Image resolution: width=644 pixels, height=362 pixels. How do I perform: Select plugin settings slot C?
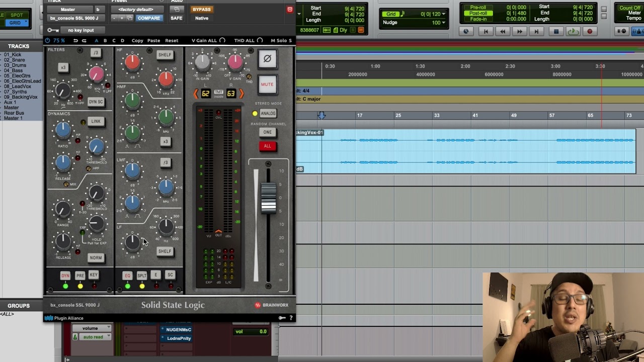[x=114, y=40]
